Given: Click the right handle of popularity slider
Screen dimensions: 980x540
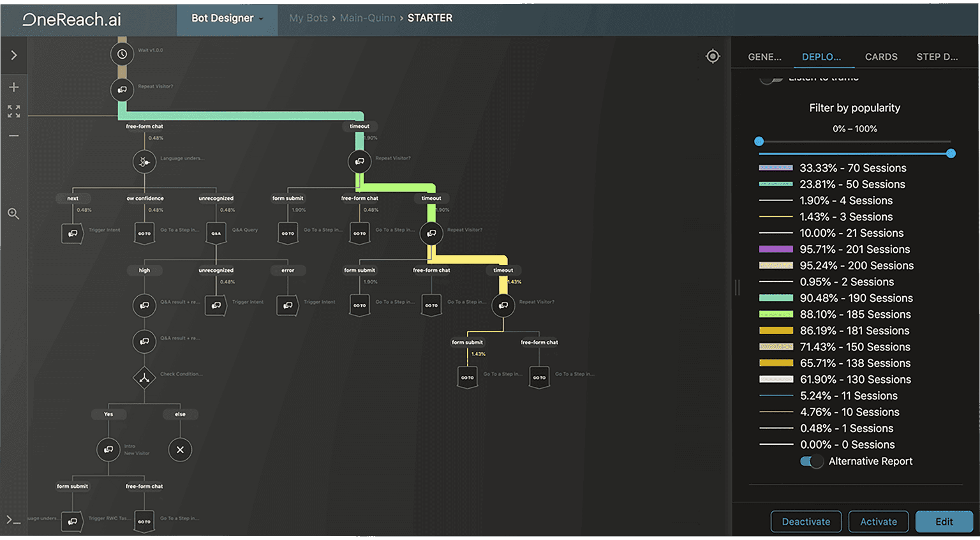Looking at the screenshot, I should click(951, 153).
